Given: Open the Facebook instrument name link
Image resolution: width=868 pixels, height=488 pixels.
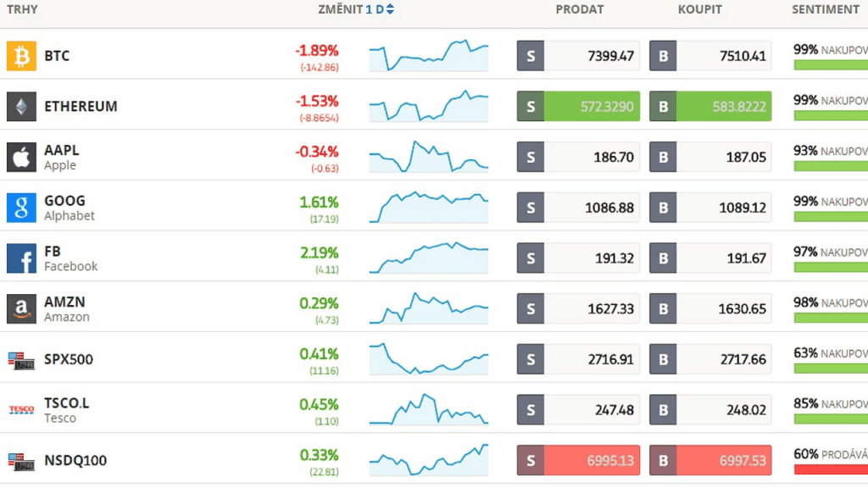Looking at the screenshot, I should tap(70, 266).
